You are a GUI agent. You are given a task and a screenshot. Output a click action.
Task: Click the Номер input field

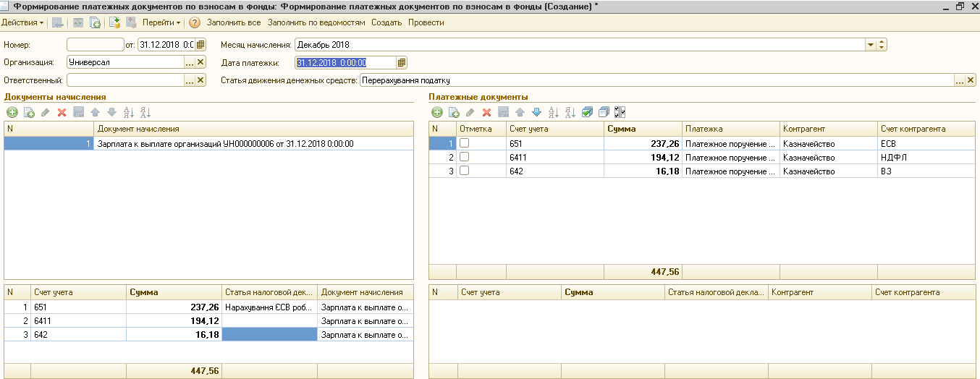pos(96,44)
